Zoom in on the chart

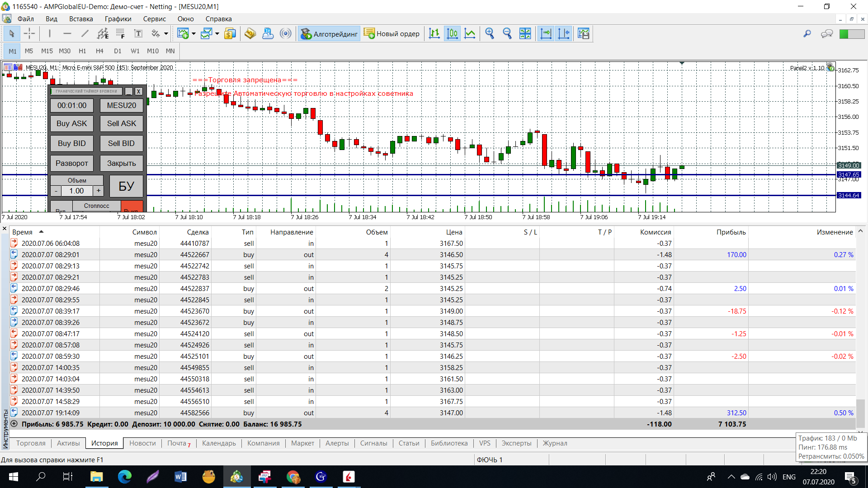tap(490, 33)
